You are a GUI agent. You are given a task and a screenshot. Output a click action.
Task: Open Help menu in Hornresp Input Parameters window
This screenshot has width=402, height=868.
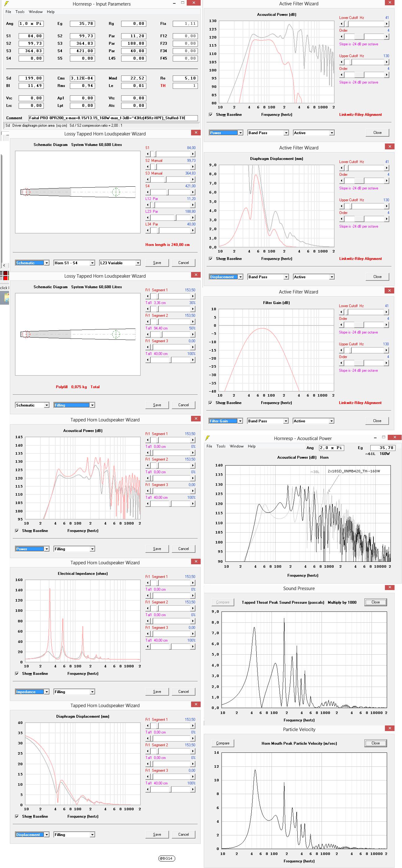[51, 12]
